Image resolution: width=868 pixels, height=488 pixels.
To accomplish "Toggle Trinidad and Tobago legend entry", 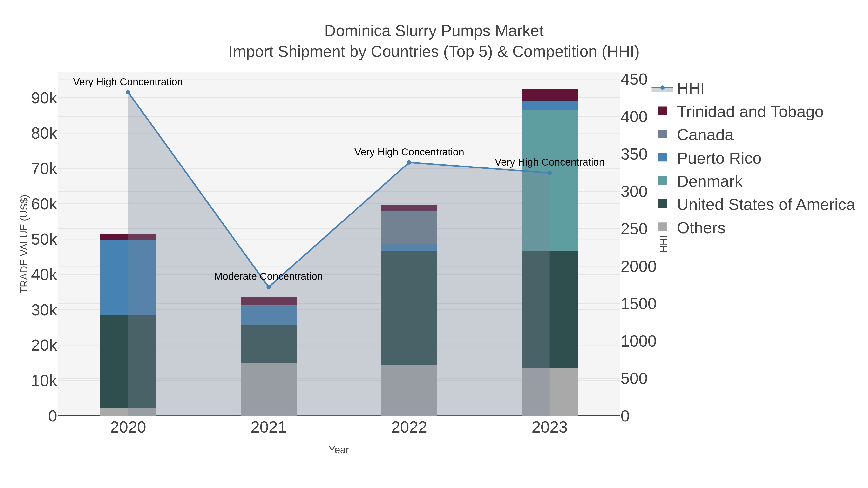I will coord(740,112).
